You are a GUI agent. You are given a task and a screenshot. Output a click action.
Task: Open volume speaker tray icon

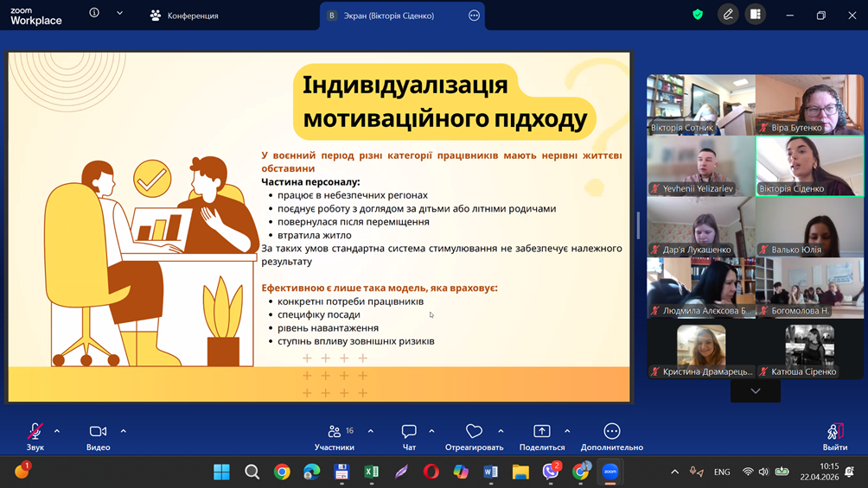pos(764,472)
